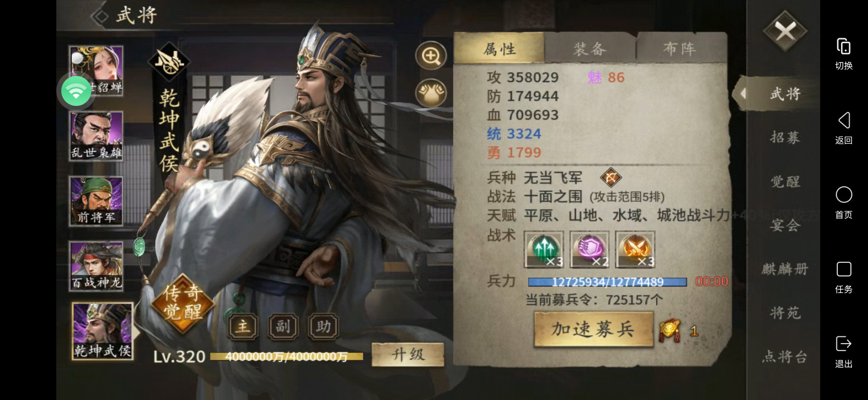Switch to the 装备 tab
Screen dimensions: 868x400
pos(590,48)
